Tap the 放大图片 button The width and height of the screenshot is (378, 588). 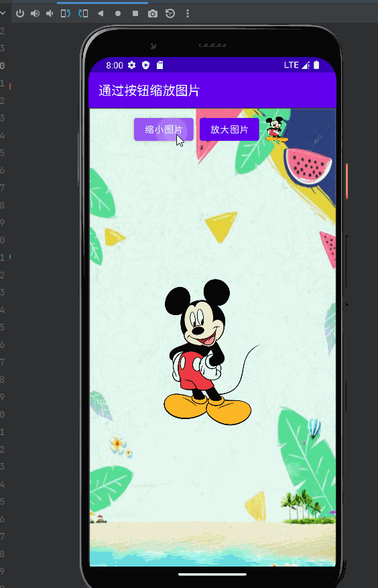click(x=229, y=129)
